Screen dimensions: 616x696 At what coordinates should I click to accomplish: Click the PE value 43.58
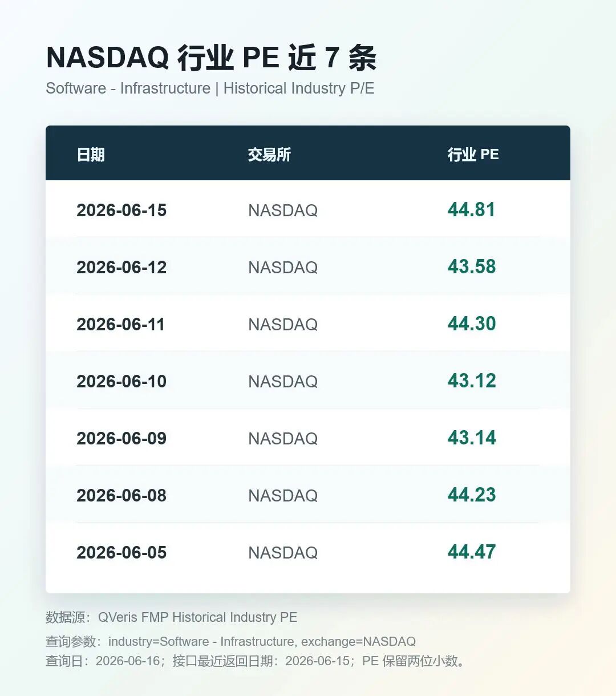(472, 266)
